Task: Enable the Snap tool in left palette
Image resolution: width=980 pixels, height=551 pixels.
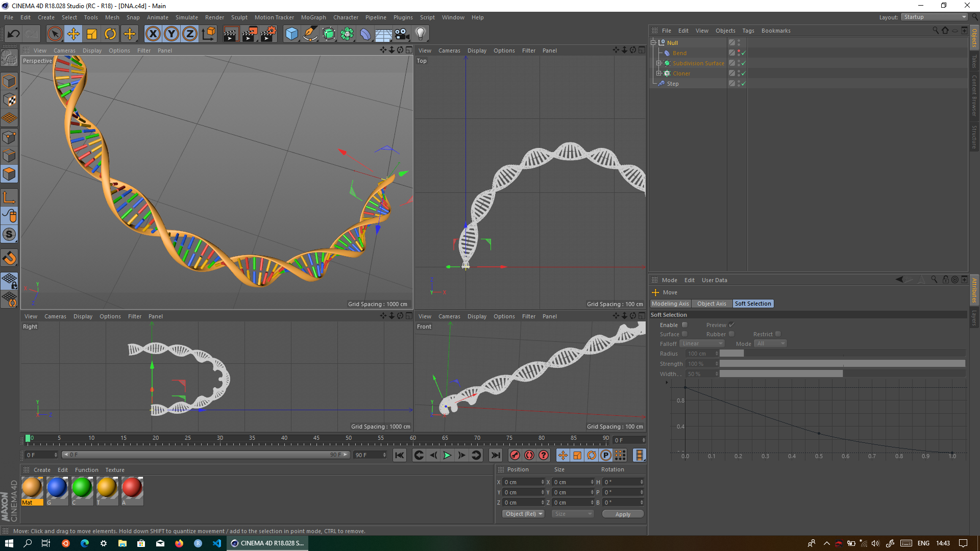Action: [x=9, y=258]
